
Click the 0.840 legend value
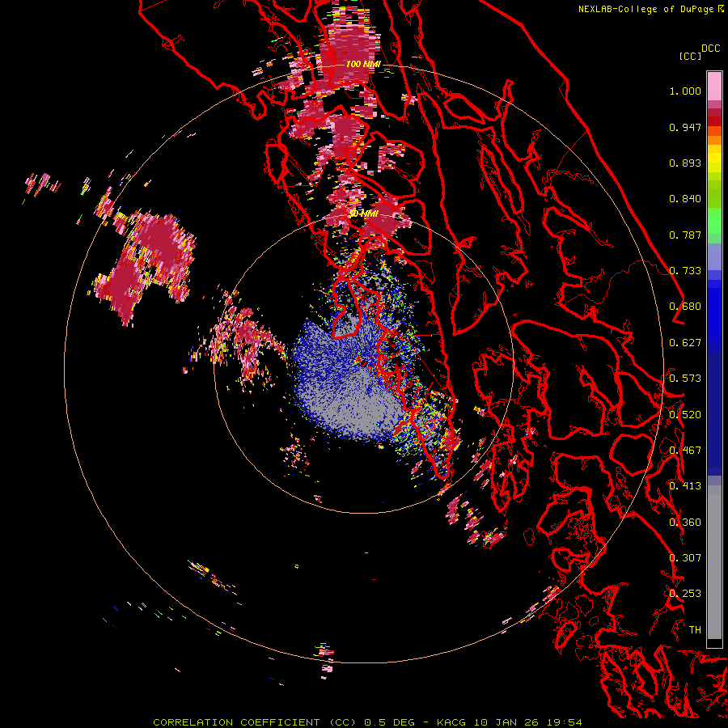[x=685, y=199]
